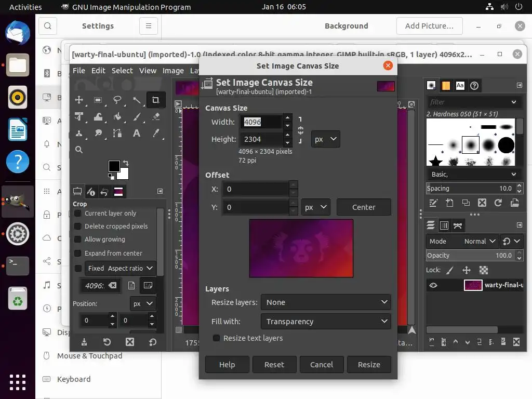This screenshot has width=532, height=399.
Task: Open layer Mode Normal dropdown
Action: click(x=462, y=241)
